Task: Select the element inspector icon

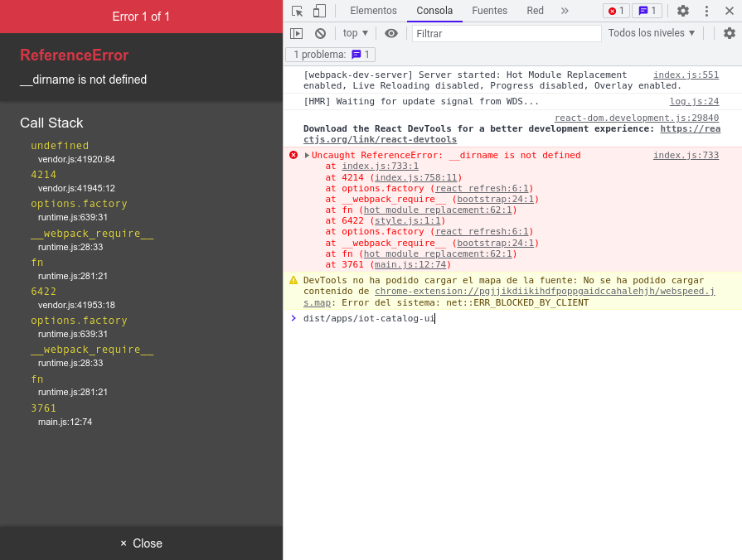Action: 296,11
